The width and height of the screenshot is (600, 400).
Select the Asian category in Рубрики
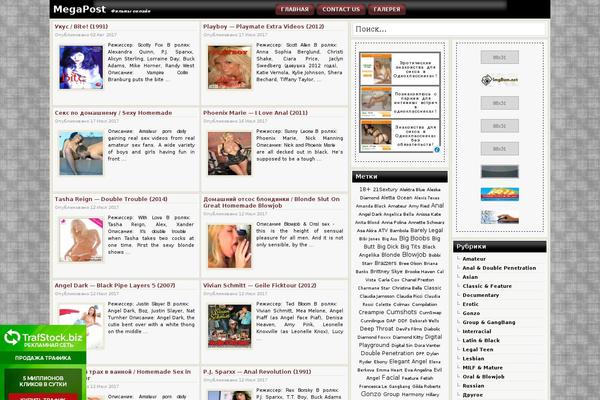coord(470,277)
